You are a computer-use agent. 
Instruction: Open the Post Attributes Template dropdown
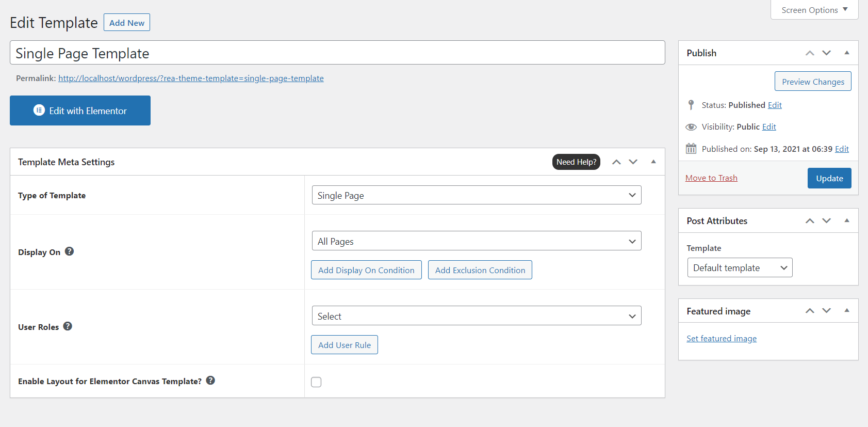[x=740, y=267]
